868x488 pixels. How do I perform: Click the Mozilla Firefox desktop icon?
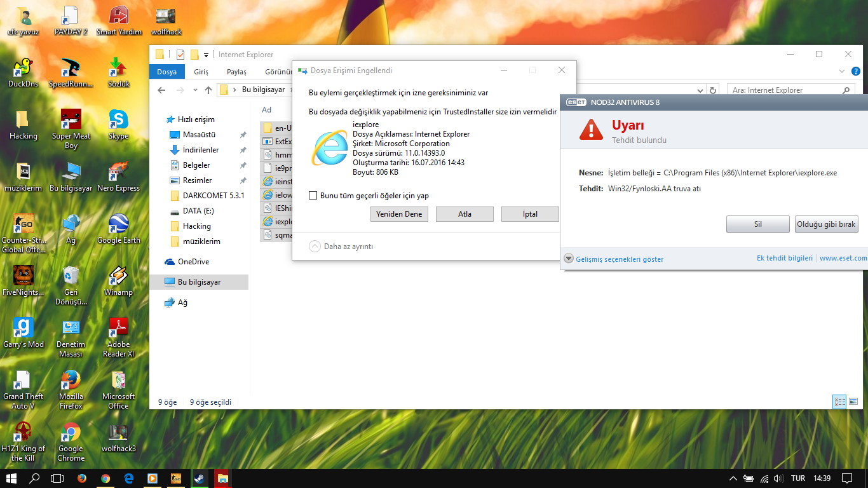(71, 389)
